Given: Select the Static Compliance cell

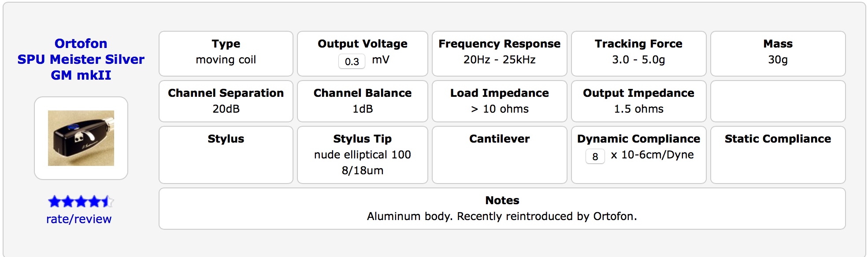Looking at the screenshot, I should [778, 155].
